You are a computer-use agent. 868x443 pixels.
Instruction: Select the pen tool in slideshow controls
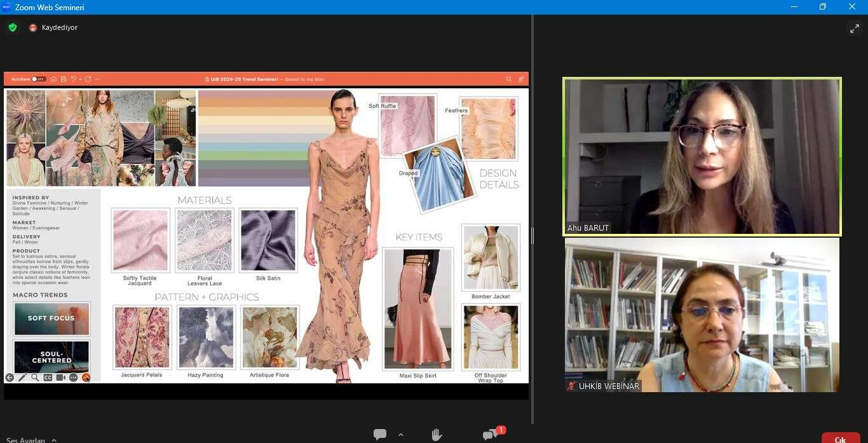click(x=22, y=378)
